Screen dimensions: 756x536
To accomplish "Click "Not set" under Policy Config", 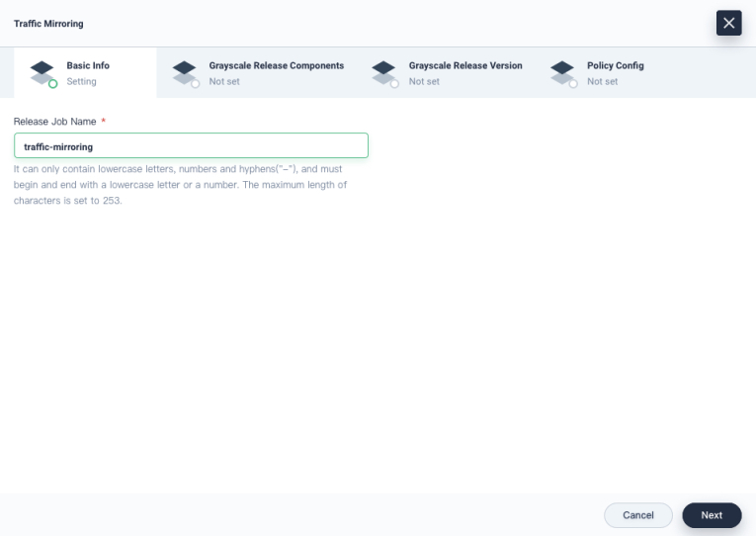I will [602, 82].
